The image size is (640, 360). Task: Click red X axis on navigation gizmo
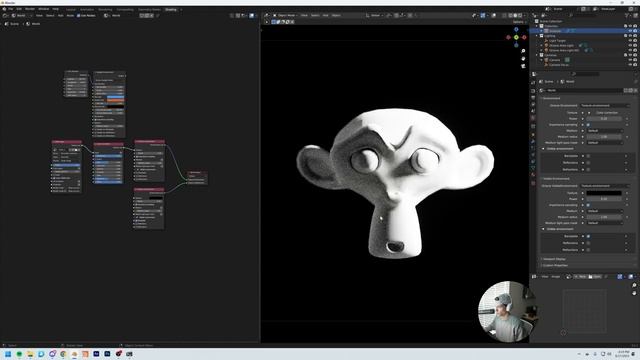[x=524, y=38]
